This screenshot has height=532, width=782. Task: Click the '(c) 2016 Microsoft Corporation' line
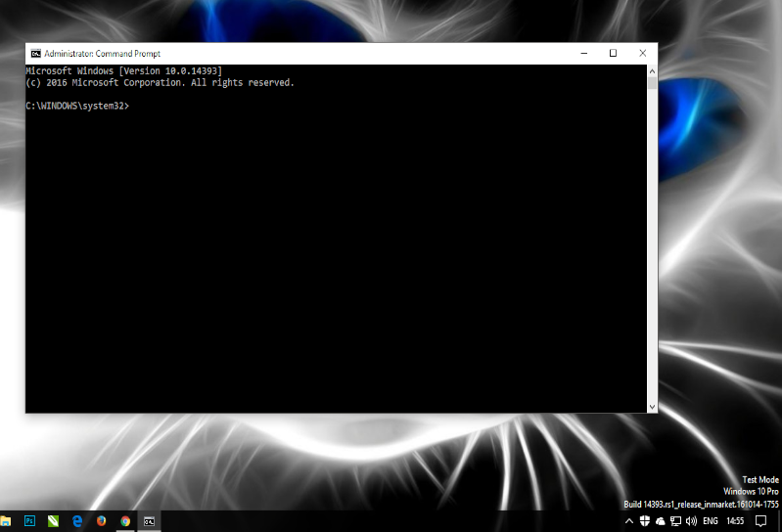pyautogui.click(x=160, y=83)
